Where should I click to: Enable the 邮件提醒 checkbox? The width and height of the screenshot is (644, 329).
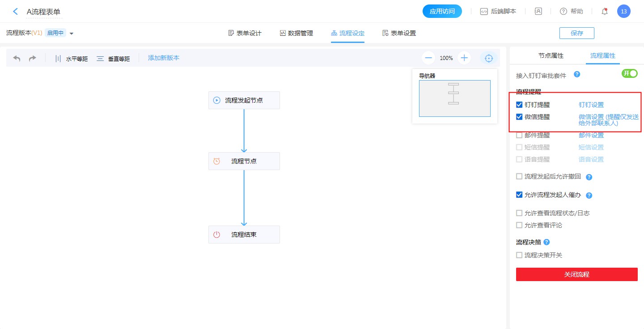coord(519,135)
